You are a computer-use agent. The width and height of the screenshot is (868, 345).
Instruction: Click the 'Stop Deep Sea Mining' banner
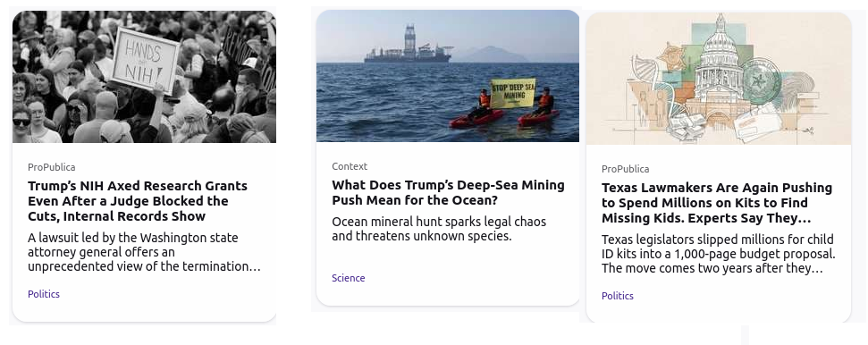click(513, 93)
